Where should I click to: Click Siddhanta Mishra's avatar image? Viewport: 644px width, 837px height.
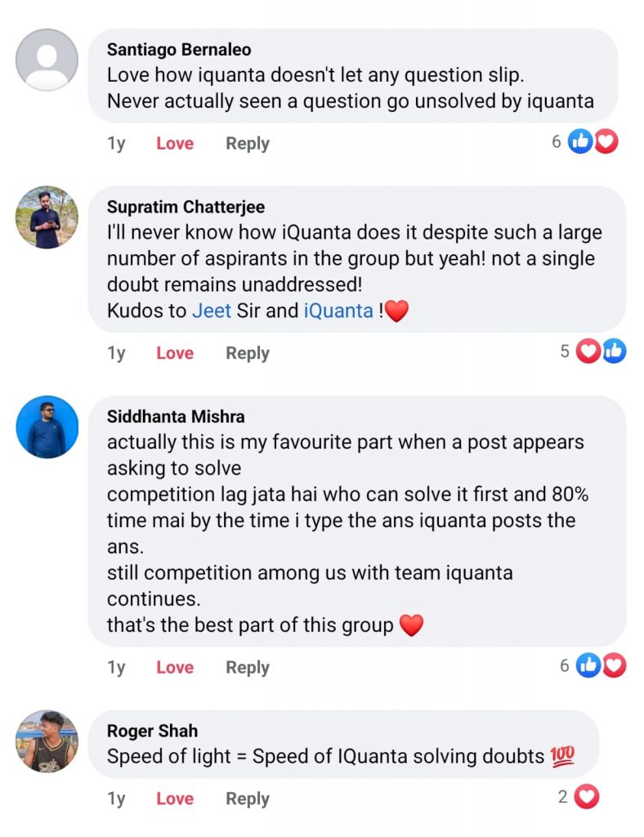47,427
